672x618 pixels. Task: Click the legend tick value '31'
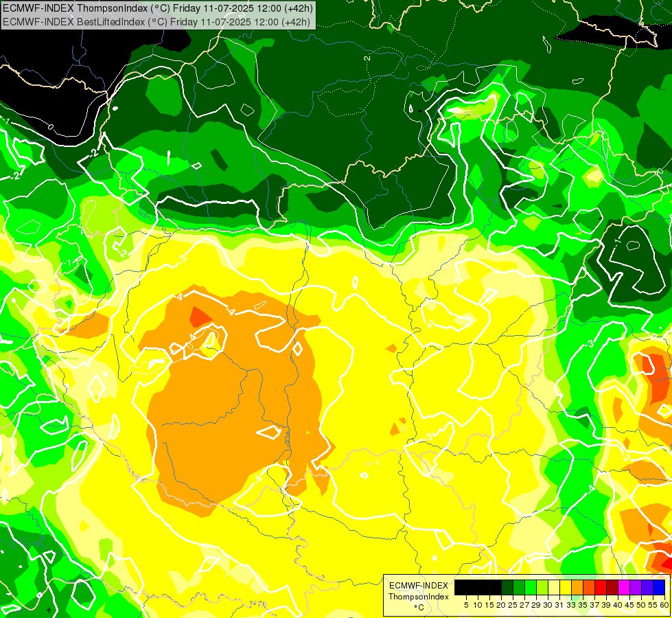(559, 605)
